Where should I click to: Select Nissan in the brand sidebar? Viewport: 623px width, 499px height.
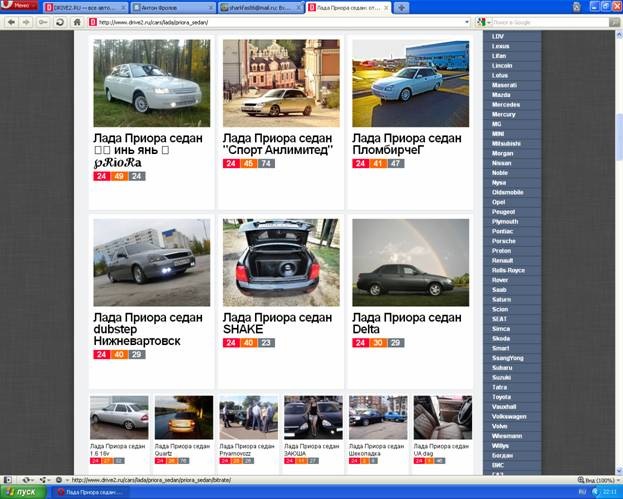click(501, 163)
